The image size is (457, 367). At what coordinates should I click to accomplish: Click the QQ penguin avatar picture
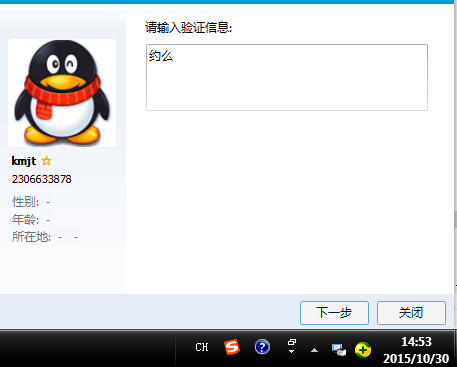coord(62,93)
